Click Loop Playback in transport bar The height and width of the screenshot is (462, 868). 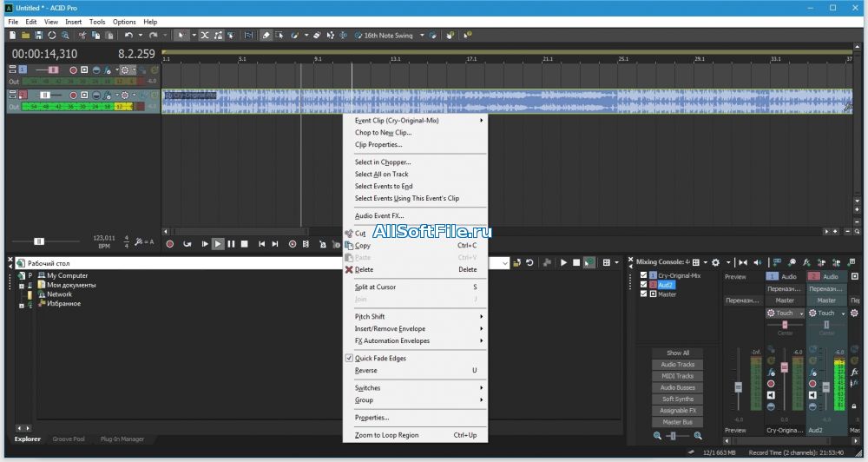pos(187,244)
